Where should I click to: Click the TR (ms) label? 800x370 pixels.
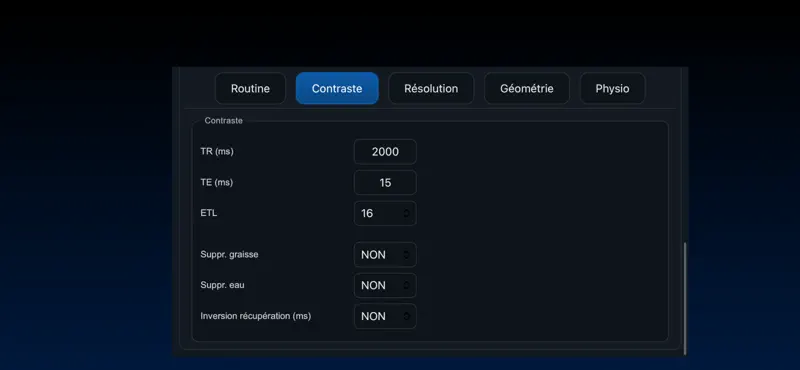coord(217,152)
